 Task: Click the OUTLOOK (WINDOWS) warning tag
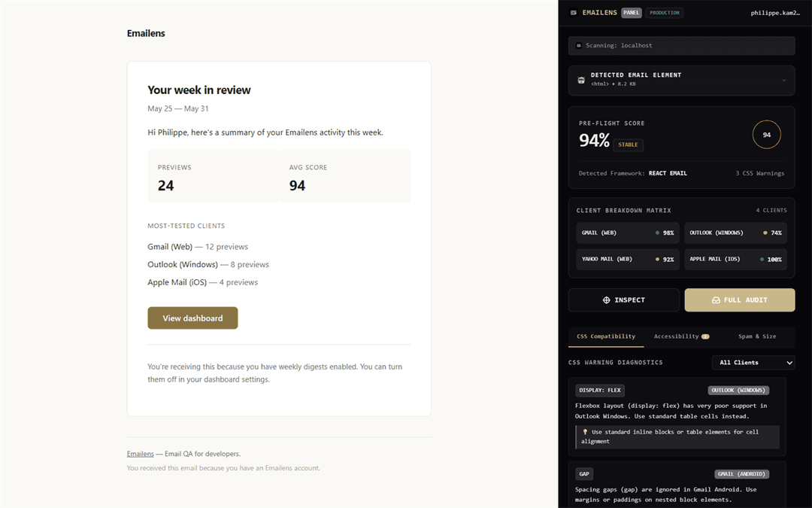coord(738,391)
